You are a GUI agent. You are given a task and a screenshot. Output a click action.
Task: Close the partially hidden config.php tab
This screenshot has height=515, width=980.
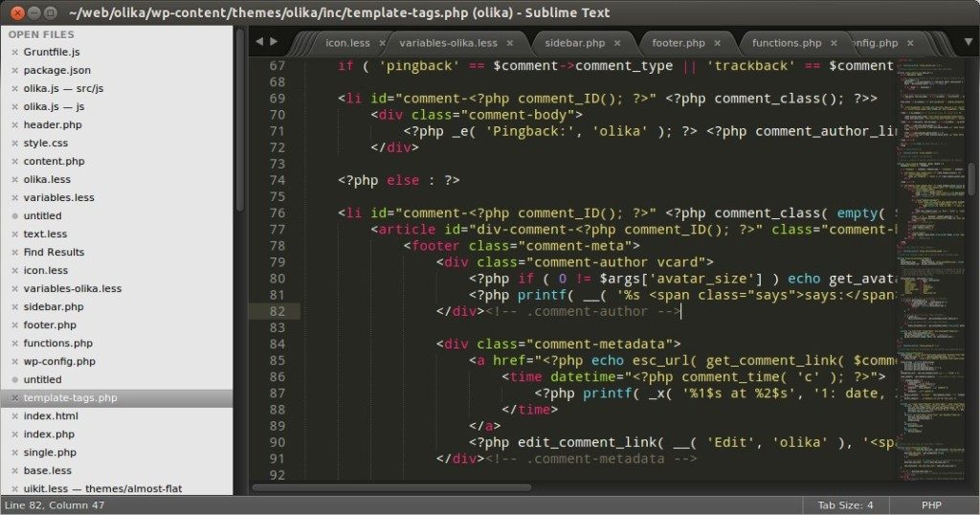tap(911, 43)
